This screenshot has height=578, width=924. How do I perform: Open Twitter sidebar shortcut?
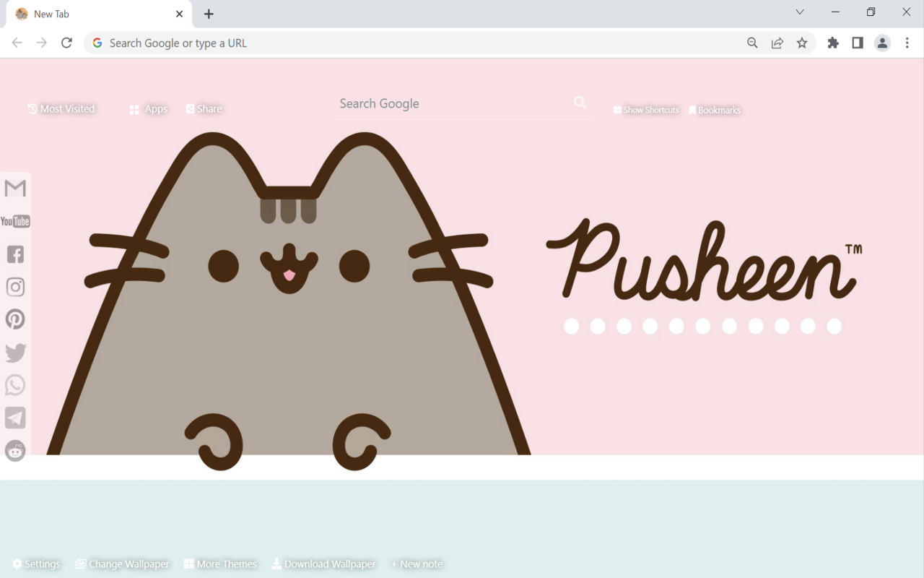(x=15, y=353)
